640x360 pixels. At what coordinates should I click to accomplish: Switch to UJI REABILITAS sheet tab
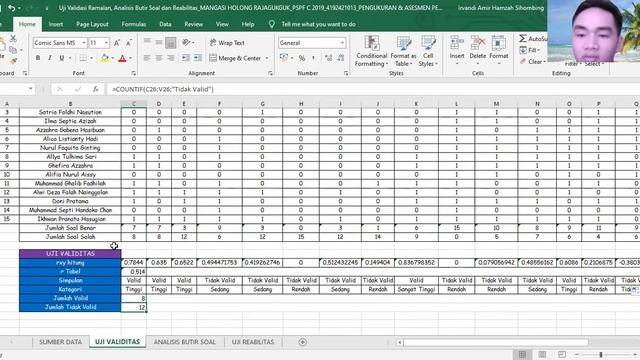(253, 342)
